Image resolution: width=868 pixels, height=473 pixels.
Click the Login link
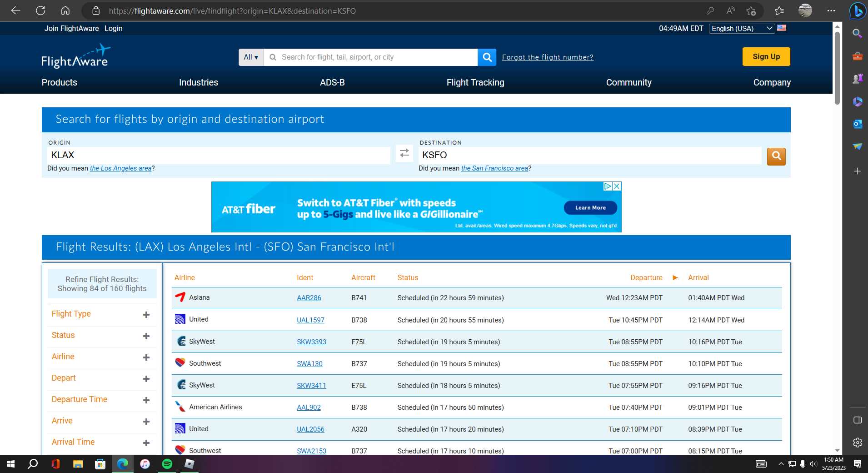click(x=114, y=28)
